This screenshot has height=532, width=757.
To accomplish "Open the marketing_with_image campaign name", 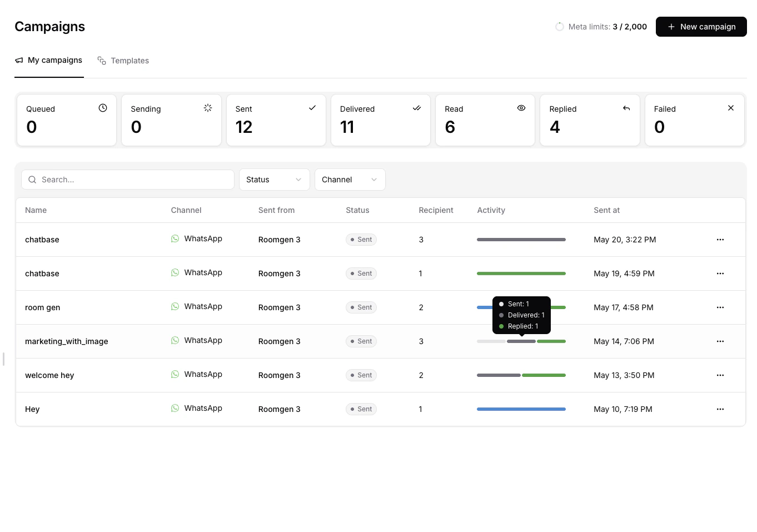I will coord(67,341).
